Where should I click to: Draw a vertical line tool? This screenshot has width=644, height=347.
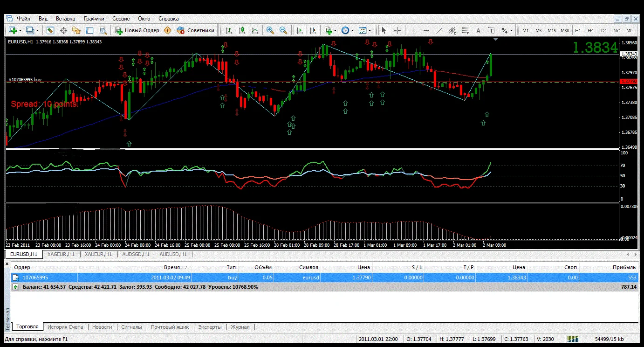point(412,30)
